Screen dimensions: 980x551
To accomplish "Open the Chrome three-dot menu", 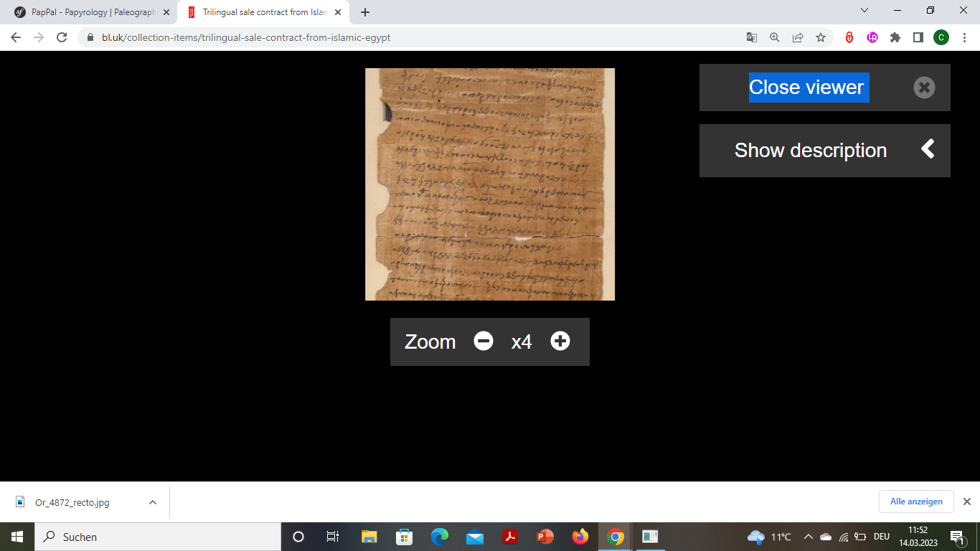I will (965, 37).
